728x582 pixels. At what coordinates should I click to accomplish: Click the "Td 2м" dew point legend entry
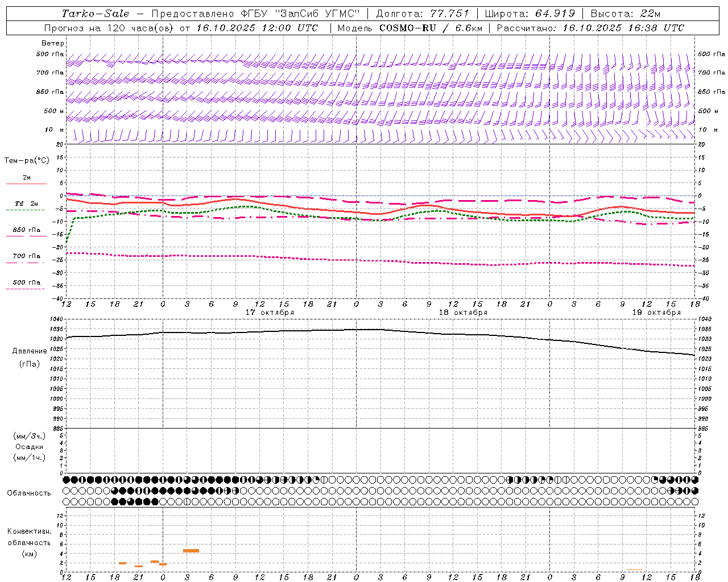coord(27,203)
